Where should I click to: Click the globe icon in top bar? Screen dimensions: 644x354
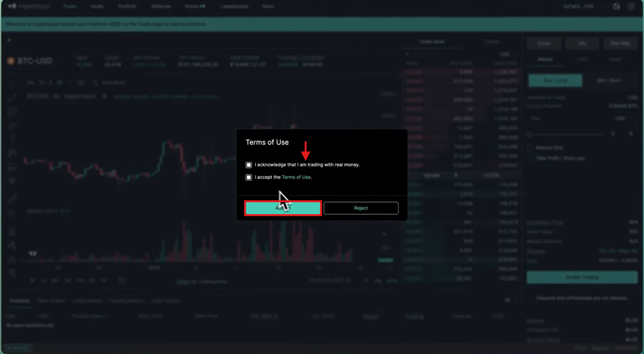(x=616, y=6)
